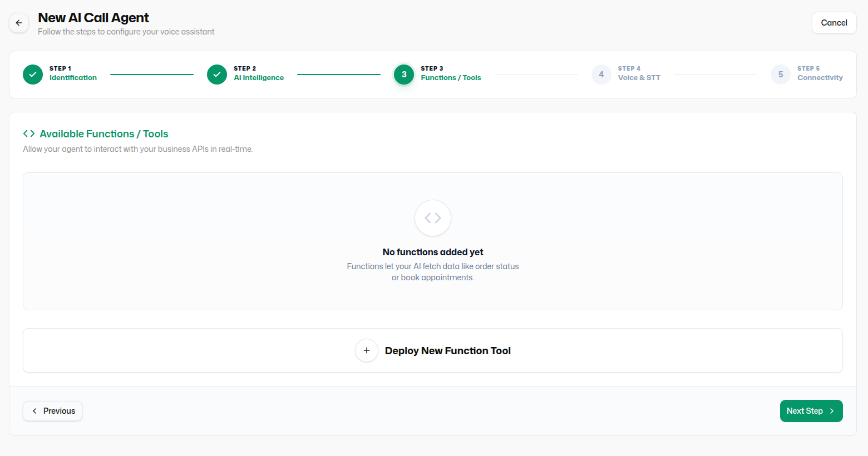Screen dimensions: 868x456
Task: Jump to Connectivity step
Action: tap(820, 78)
